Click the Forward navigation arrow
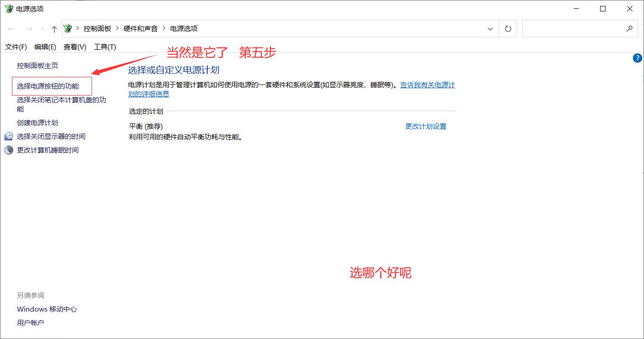Image resolution: width=644 pixels, height=339 pixels. coord(28,28)
